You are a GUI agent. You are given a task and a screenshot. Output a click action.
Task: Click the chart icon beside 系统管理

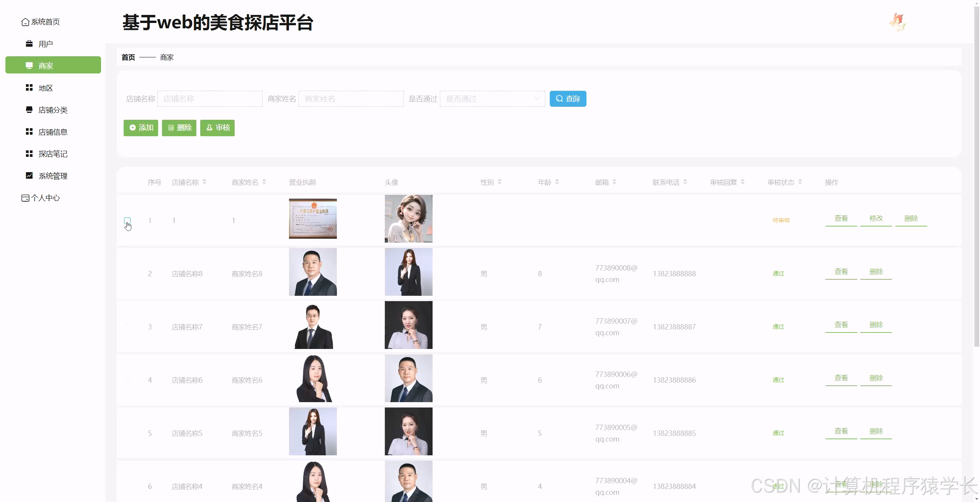tap(29, 176)
